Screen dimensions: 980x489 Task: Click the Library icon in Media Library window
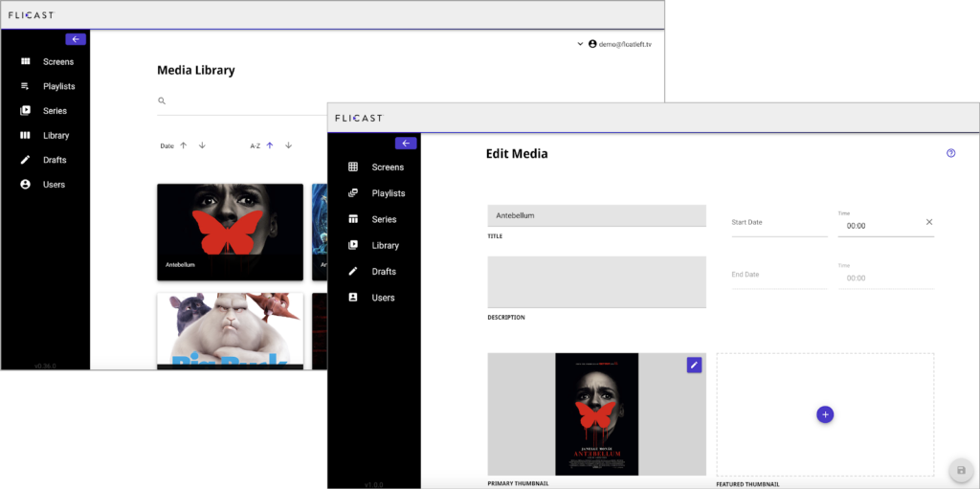point(25,135)
